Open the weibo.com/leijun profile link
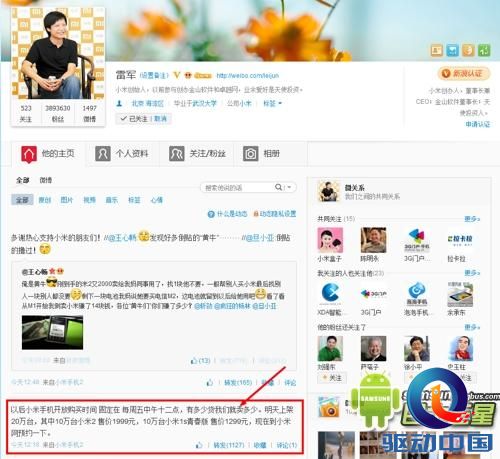500x459 pixels. pyautogui.click(x=247, y=76)
